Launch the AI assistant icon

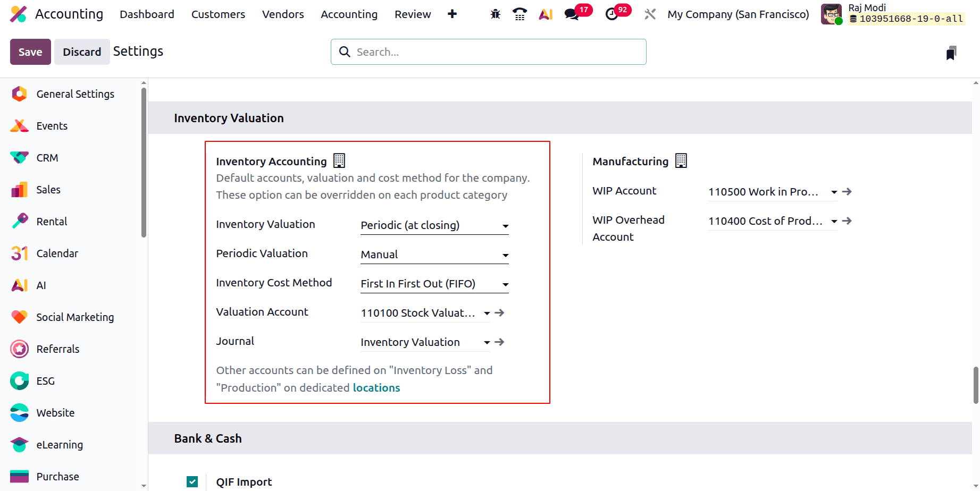(546, 14)
